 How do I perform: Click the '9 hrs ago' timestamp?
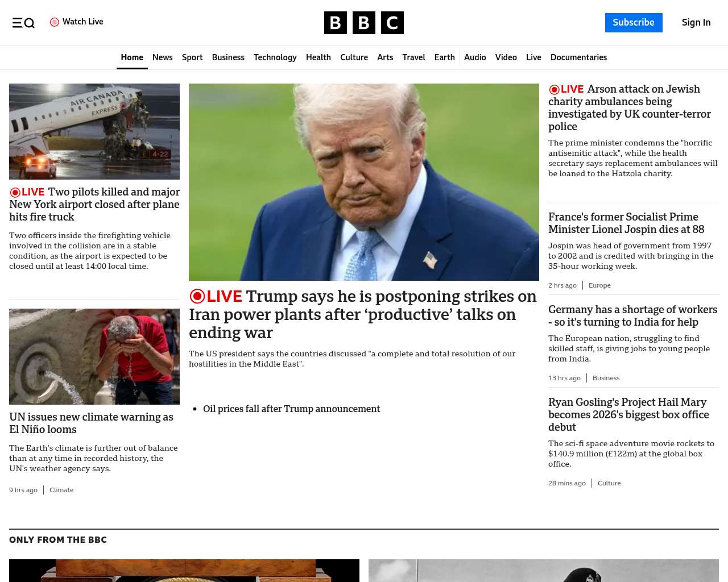23,490
